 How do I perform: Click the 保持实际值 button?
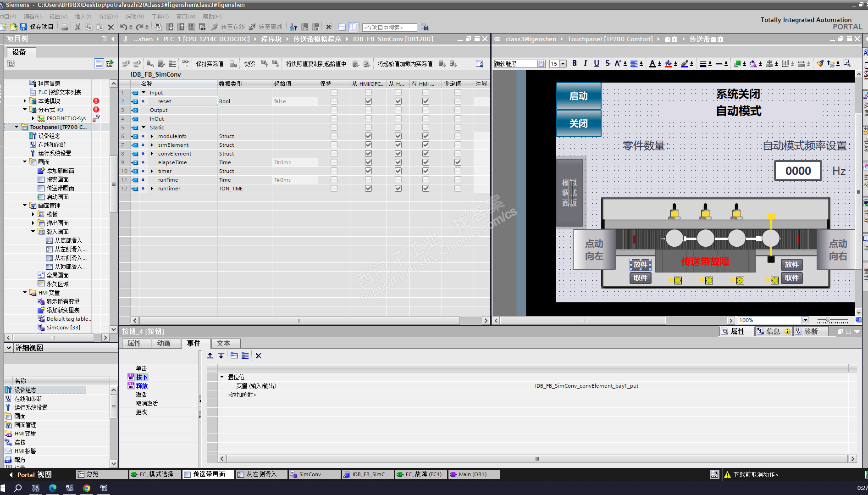tap(210, 64)
